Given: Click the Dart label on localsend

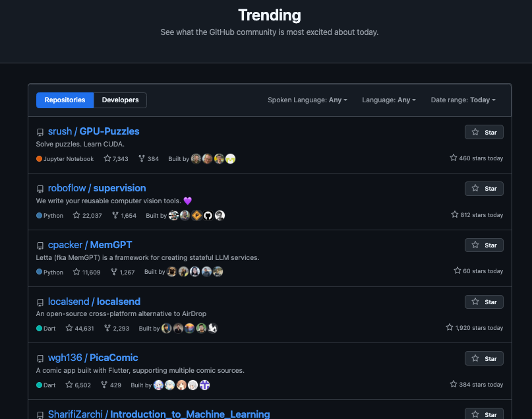Looking at the screenshot, I should pyautogui.click(x=45, y=328).
